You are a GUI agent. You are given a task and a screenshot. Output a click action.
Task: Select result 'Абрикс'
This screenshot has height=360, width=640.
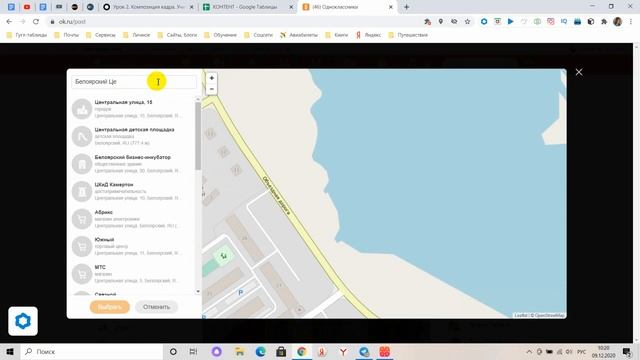point(132,219)
